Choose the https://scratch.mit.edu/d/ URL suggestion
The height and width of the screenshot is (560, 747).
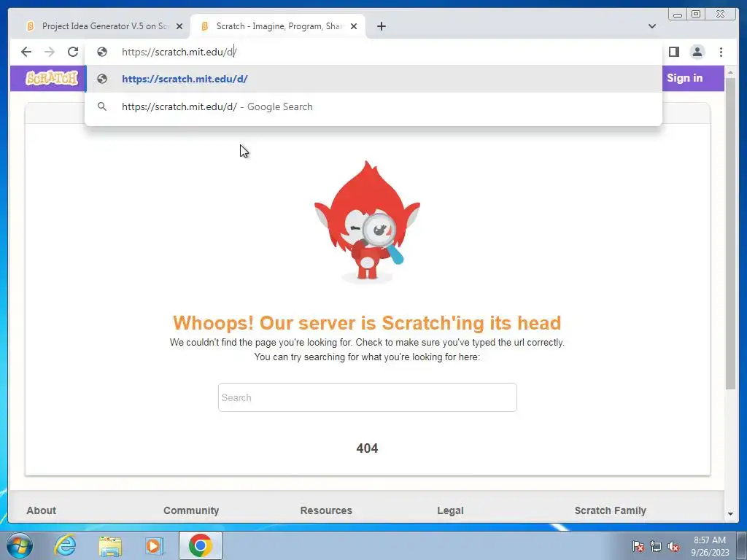pos(373,79)
